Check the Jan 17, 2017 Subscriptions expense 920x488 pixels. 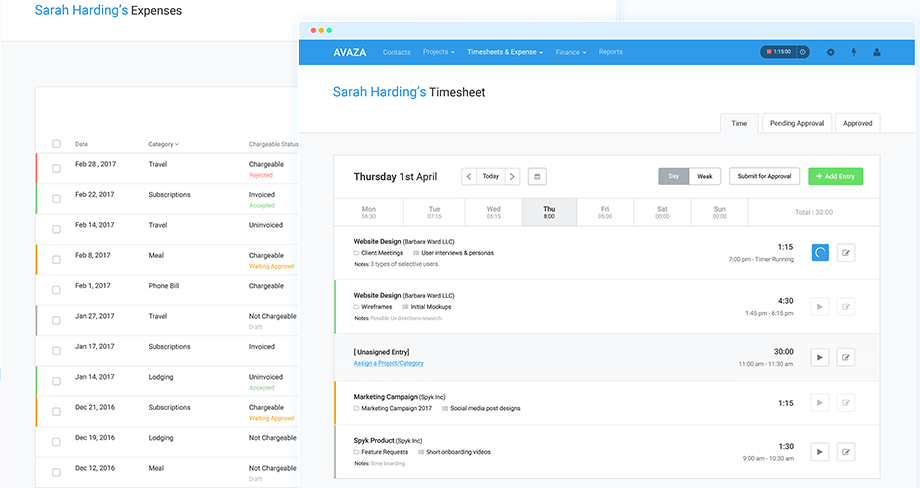coord(56,351)
